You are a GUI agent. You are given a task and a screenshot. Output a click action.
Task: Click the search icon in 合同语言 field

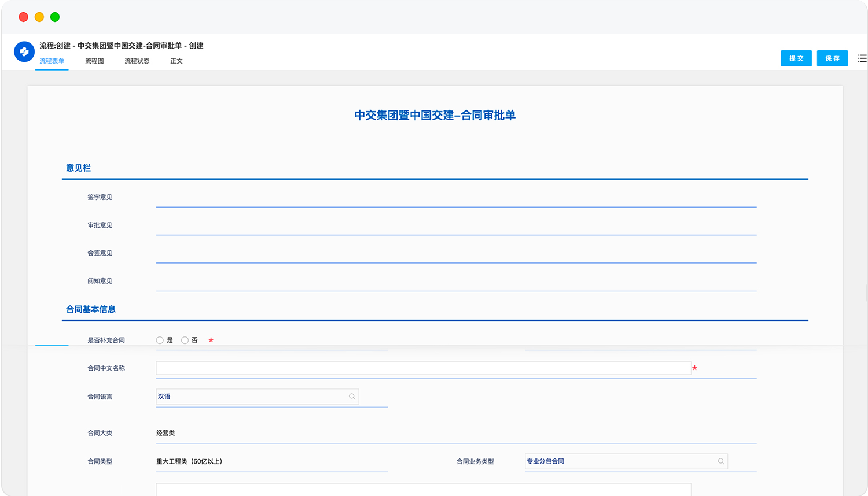(x=352, y=397)
